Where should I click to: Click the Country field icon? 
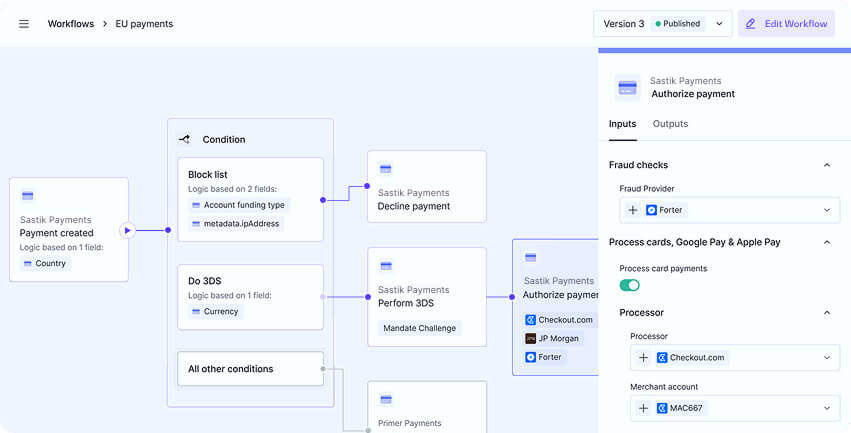28,264
